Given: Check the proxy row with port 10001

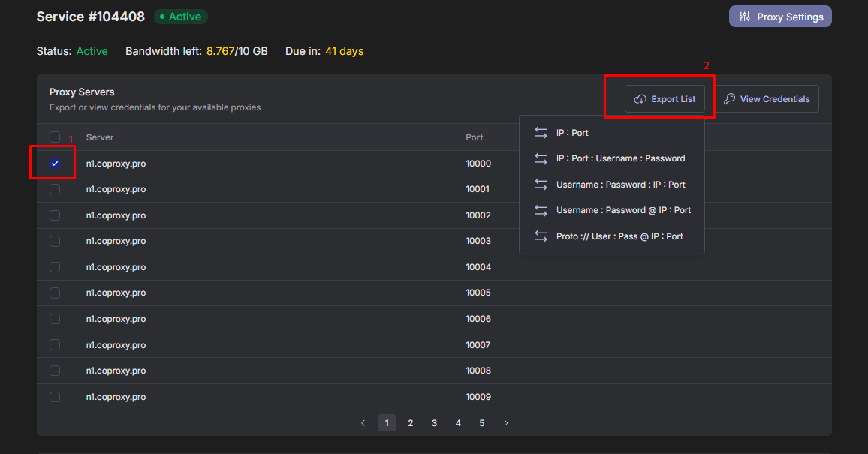Looking at the screenshot, I should (55, 189).
